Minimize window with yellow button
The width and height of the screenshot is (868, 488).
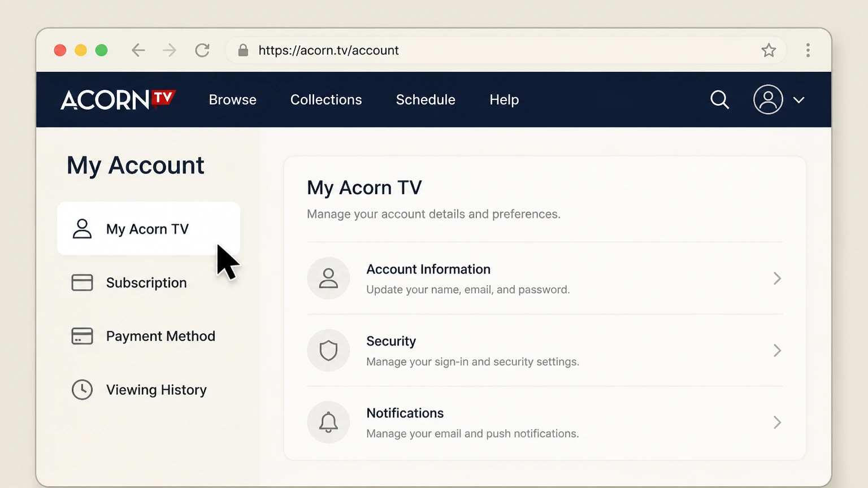point(81,50)
